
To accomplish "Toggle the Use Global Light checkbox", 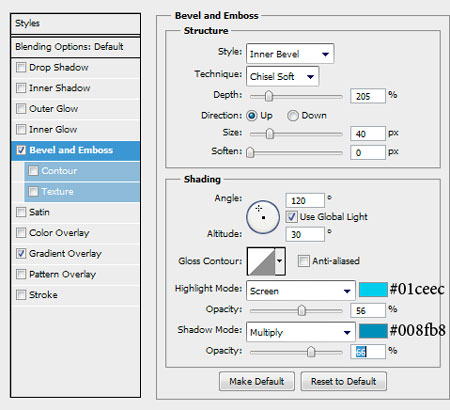I will [x=291, y=217].
